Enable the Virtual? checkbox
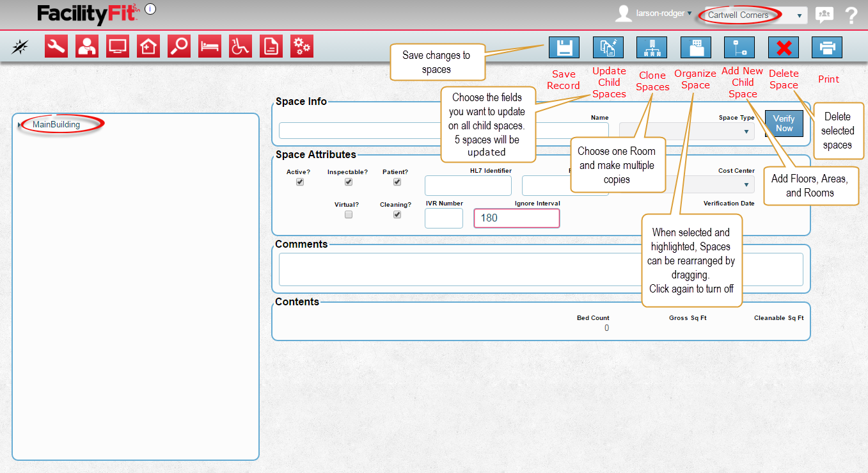Screen dimensions: 868x473 (x=349, y=215)
